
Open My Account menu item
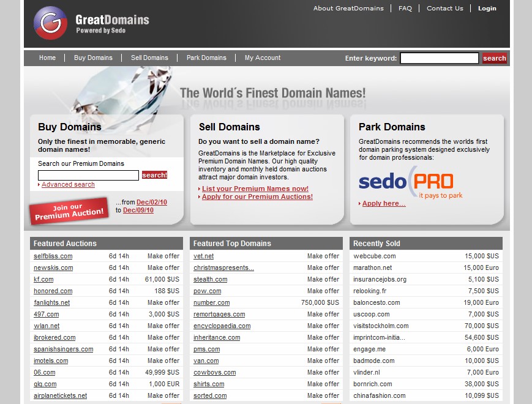click(x=263, y=58)
